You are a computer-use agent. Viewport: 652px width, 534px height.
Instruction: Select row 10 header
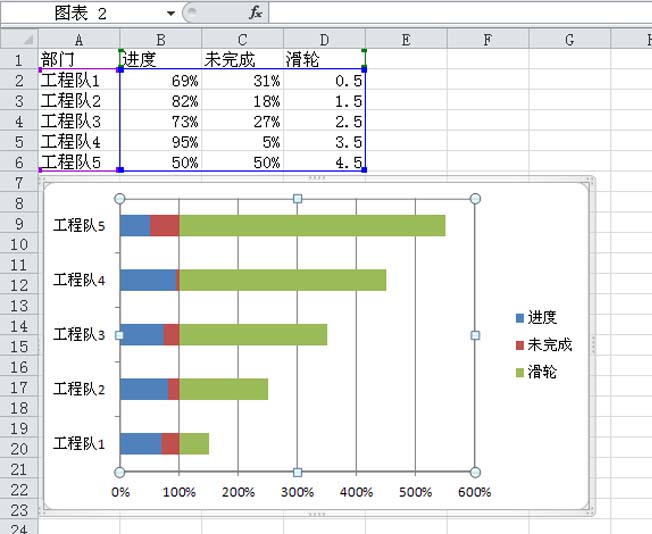coord(19,244)
